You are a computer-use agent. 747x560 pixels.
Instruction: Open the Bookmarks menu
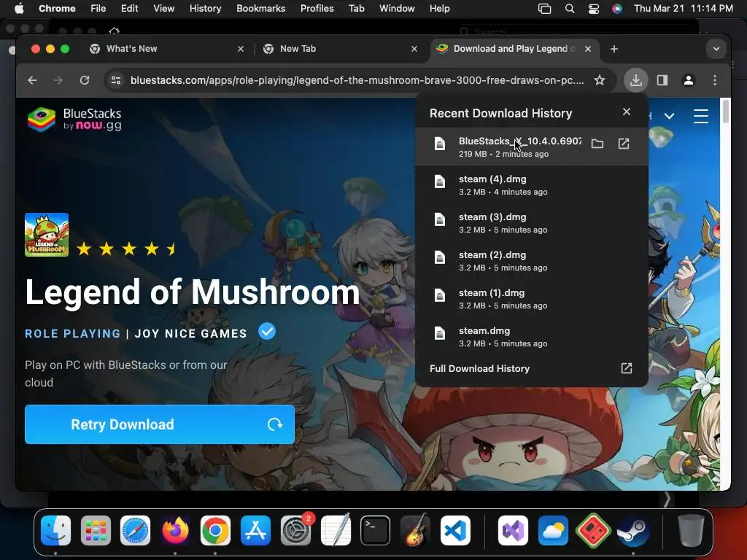[260, 8]
